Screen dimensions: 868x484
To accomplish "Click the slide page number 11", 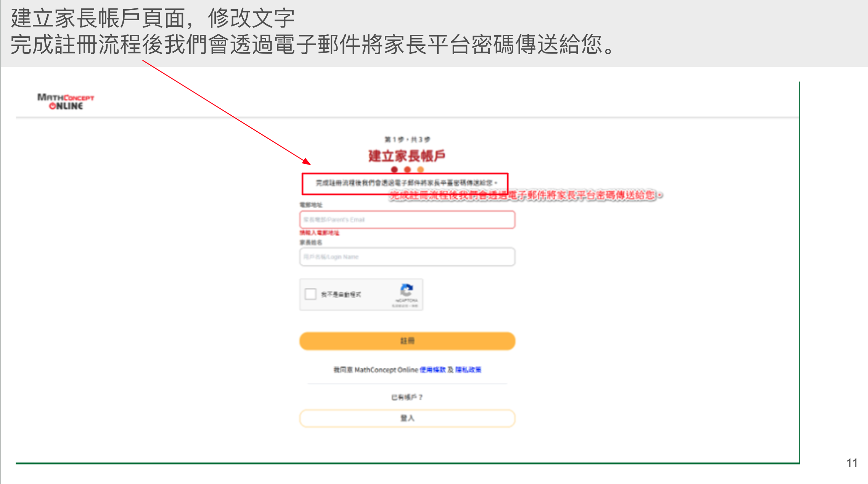I will (852, 463).
